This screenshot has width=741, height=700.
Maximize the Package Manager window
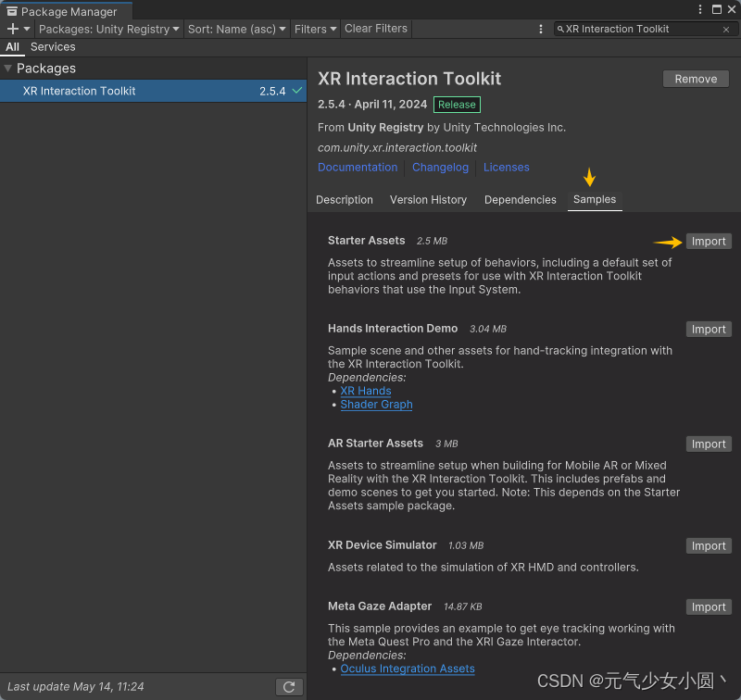[717, 9]
